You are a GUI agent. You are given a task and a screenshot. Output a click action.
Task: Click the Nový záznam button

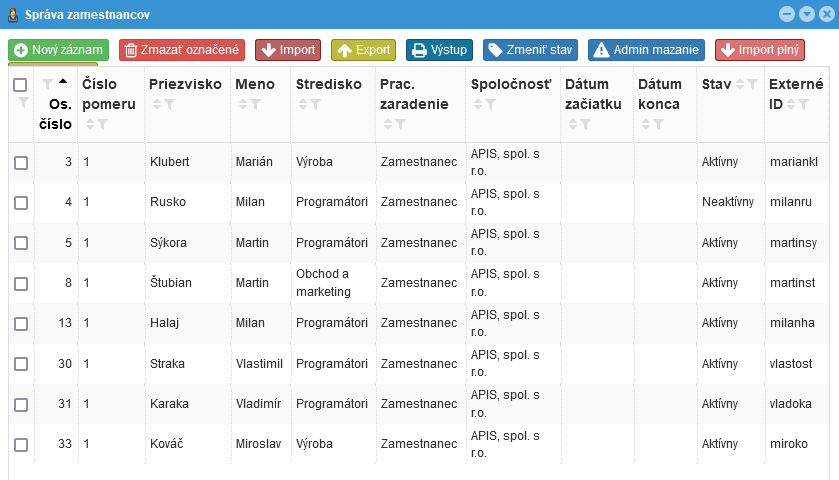58,49
